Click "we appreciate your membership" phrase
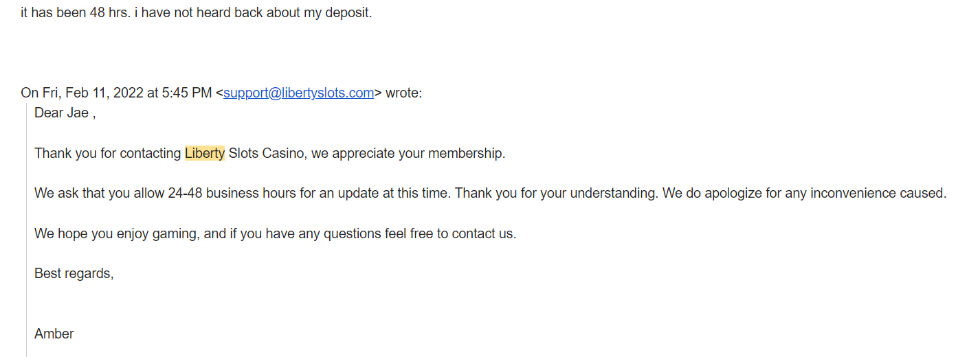This screenshot has width=980, height=357. (408, 153)
